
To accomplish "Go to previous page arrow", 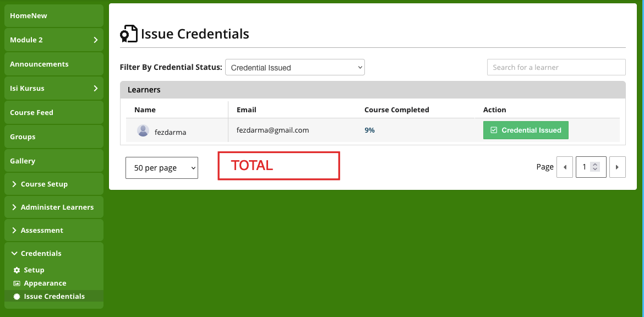I will click(x=565, y=167).
